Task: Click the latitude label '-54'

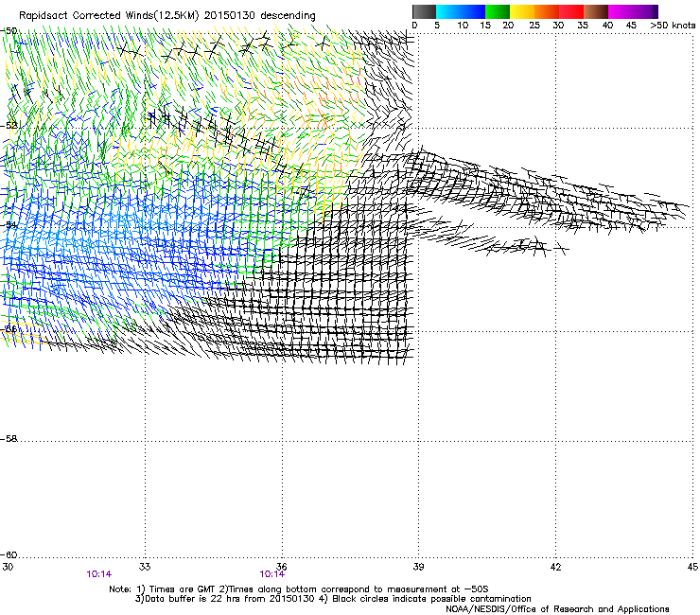Action: [x=9, y=225]
